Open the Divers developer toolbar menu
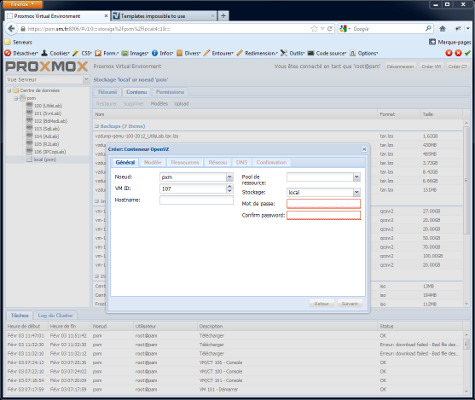The image size is (475, 400). (189, 53)
